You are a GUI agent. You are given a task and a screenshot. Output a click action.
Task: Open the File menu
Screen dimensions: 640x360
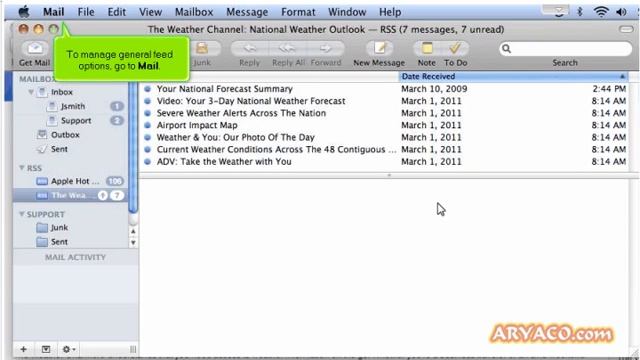[x=86, y=12]
